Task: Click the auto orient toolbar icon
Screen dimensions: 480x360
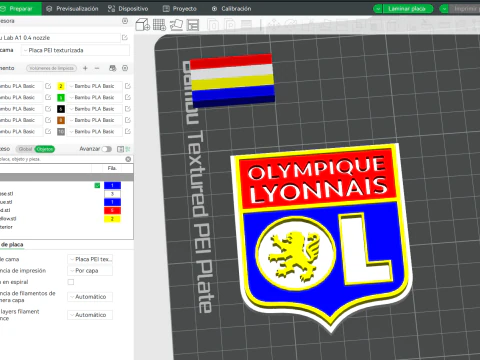Action: (176, 25)
